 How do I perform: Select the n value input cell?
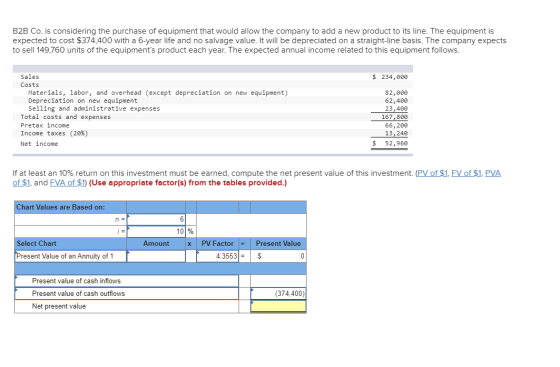156,219
